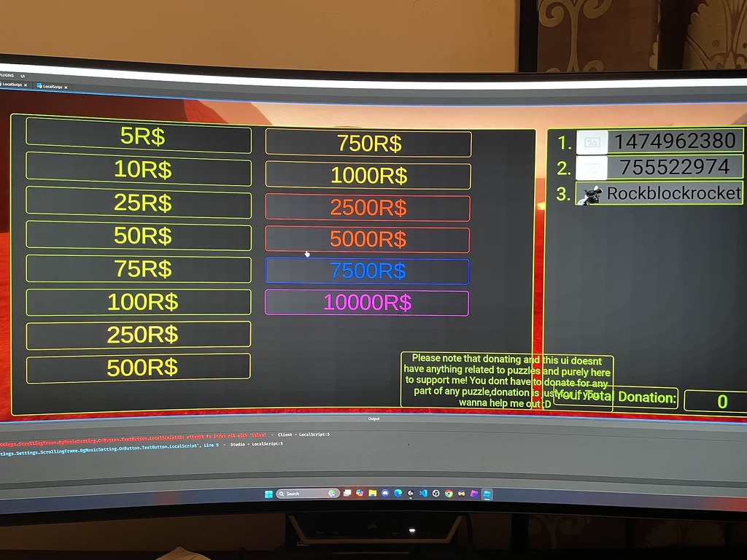The height and width of the screenshot is (560, 747).
Task: Select the 250R$ donation button
Action: (139, 335)
